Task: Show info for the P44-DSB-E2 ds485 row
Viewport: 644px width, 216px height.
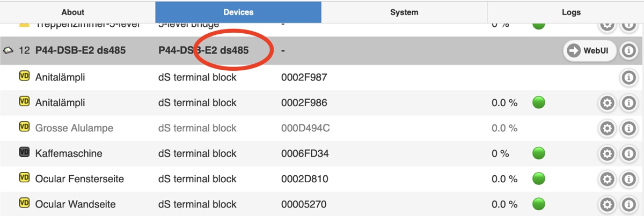Action: pyautogui.click(x=628, y=51)
